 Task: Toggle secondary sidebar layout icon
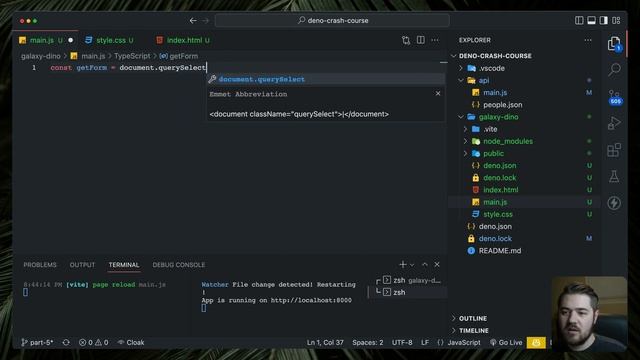click(x=603, y=20)
